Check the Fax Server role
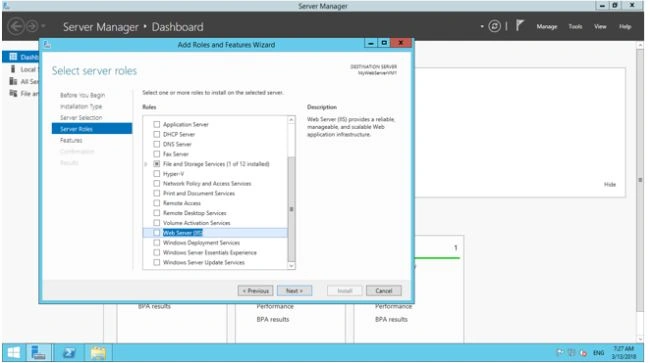Image resolution: width=650 pixels, height=363 pixels. point(157,154)
